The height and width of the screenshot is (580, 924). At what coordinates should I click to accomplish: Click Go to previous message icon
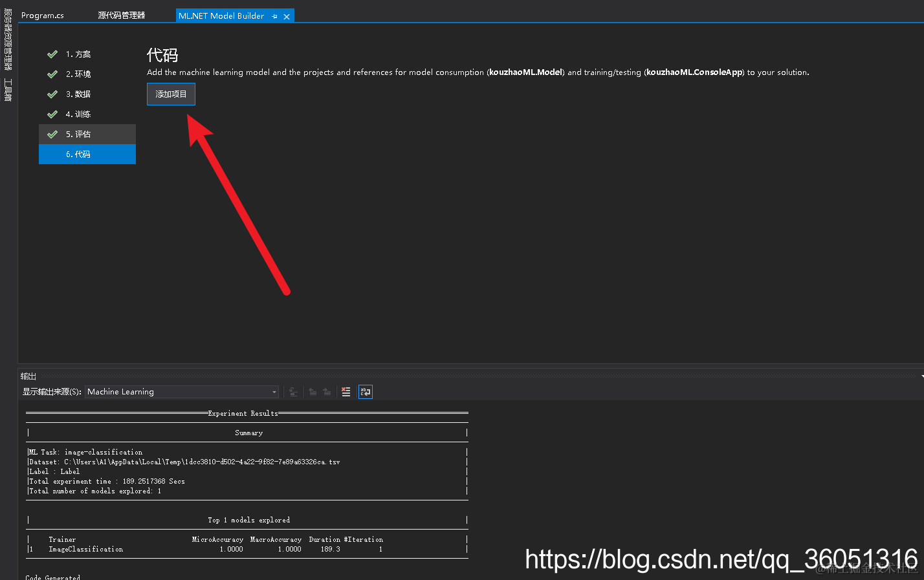tap(313, 392)
